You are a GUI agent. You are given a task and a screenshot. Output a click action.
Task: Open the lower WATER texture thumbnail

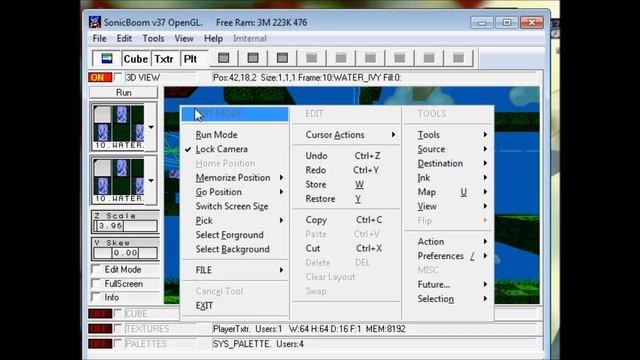(x=118, y=180)
